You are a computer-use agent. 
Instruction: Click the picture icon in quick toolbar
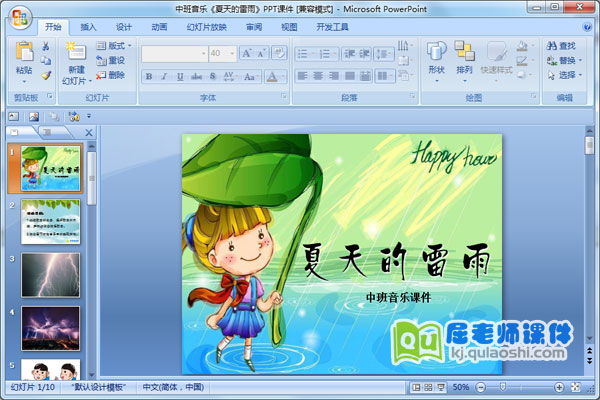(x=34, y=116)
